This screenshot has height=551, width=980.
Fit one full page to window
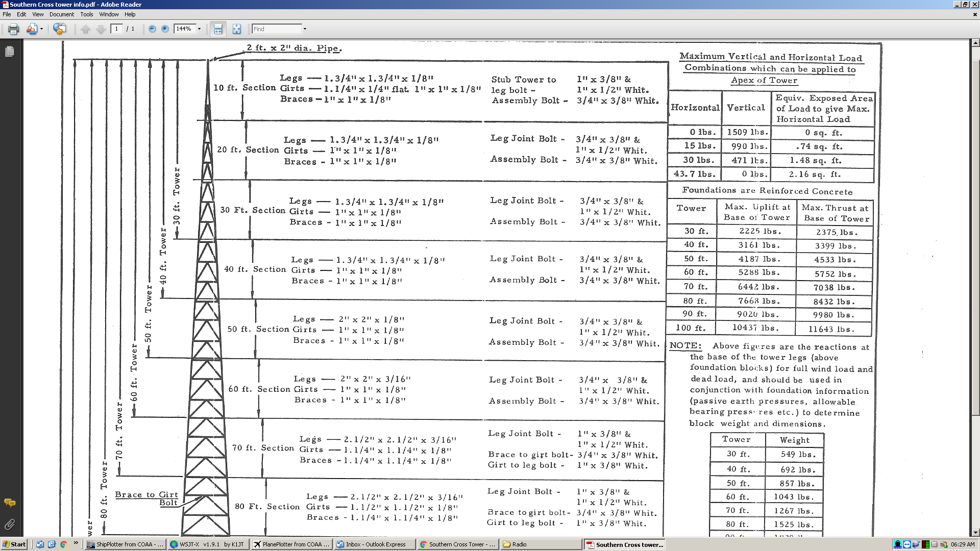[x=236, y=29]
